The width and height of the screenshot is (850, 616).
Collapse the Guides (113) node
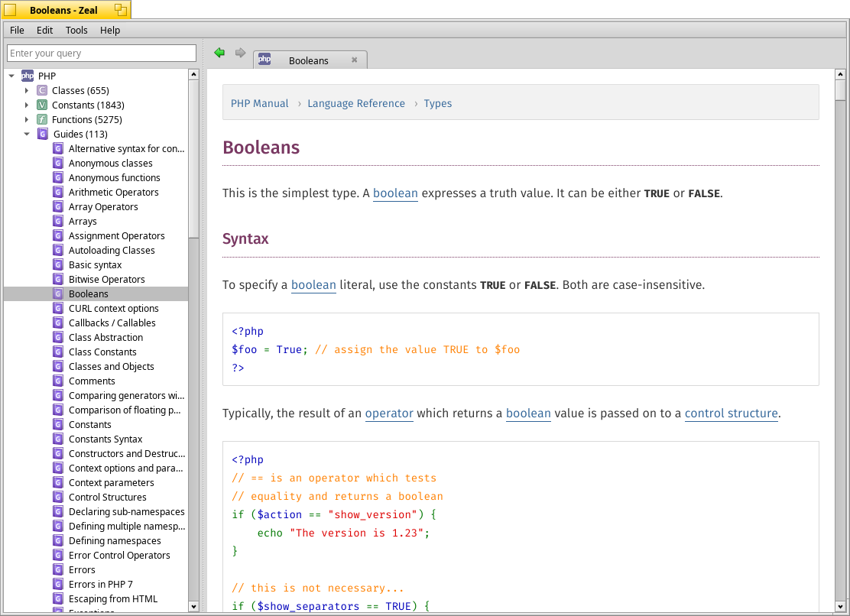27,134
